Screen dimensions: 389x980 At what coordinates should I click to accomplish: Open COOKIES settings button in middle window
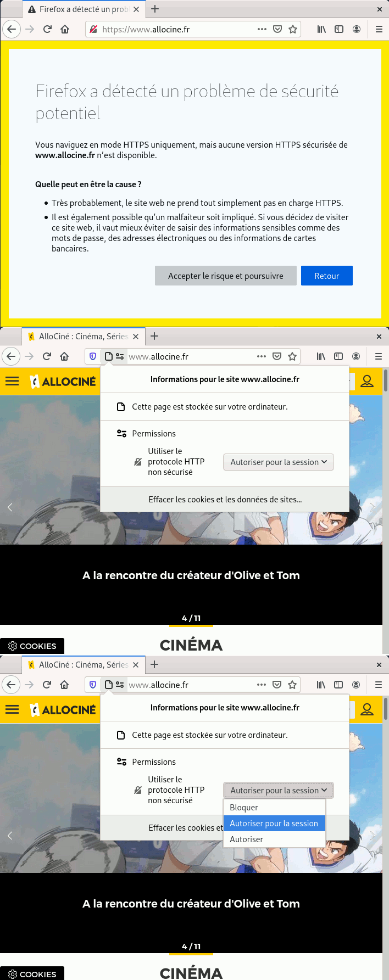click(x=32, y=646)
